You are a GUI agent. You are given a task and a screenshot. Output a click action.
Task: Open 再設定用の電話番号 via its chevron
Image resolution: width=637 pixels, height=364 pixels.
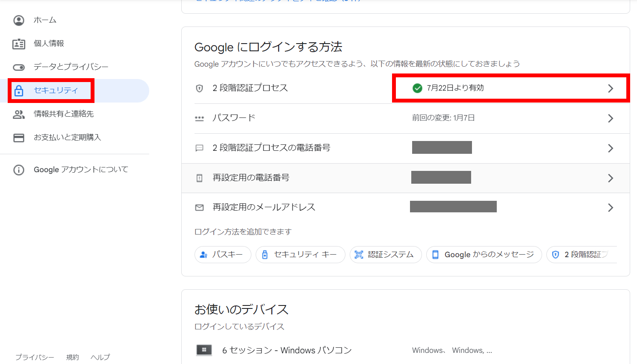(610, 178)
